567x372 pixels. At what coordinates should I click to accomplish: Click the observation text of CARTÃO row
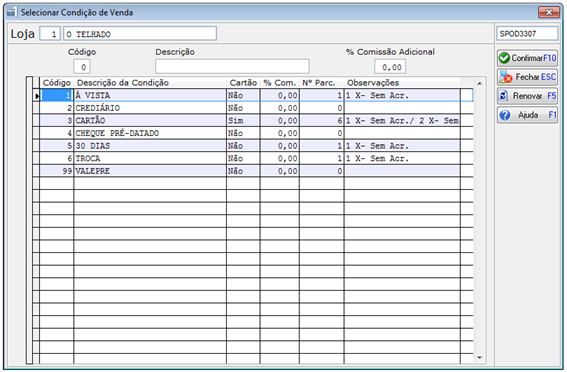tap(402, 121)
